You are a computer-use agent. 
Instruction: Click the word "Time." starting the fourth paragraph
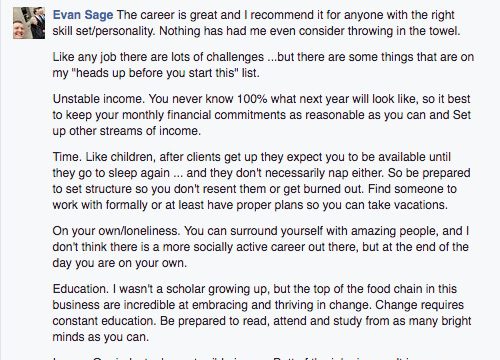pyautogui.click(x=67, y=157)
